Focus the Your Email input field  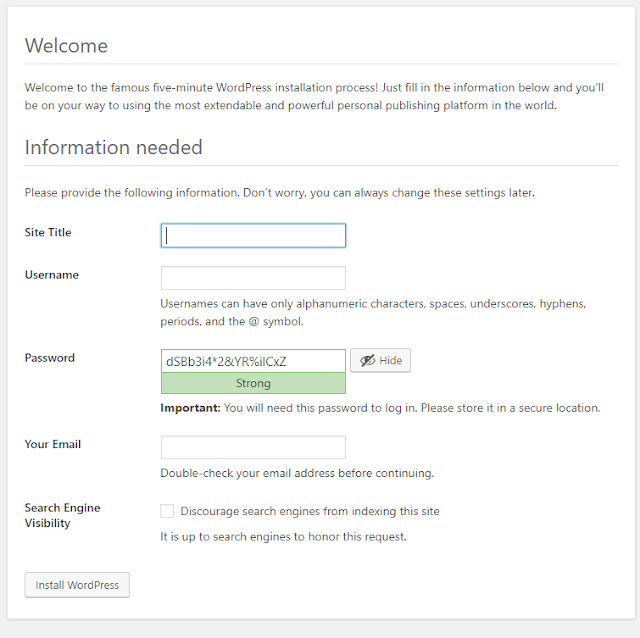pyautogui.click(x=253, y=447)
